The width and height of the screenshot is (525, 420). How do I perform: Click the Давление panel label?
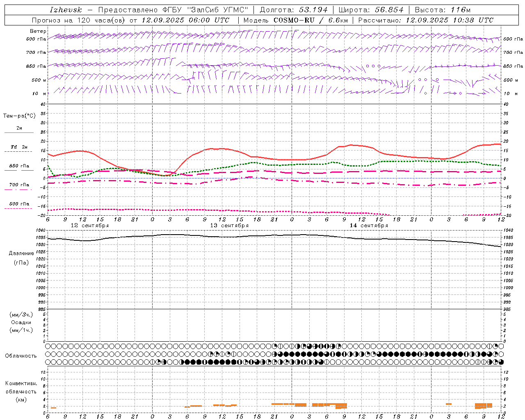21,253
